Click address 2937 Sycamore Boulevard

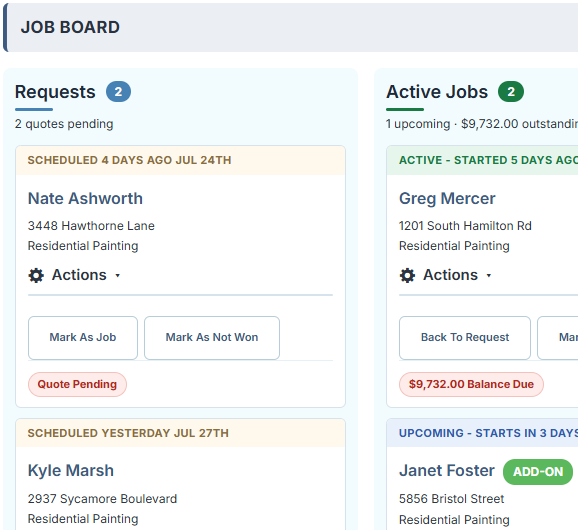coord(102,499)
